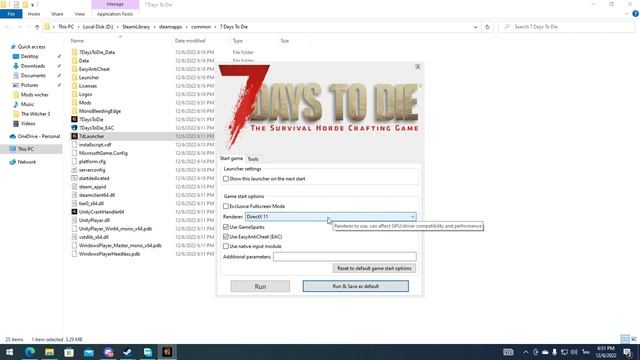Select the 7DaysToDie_Data folder
Screen dimensions: 640x360
click(97, 52)
